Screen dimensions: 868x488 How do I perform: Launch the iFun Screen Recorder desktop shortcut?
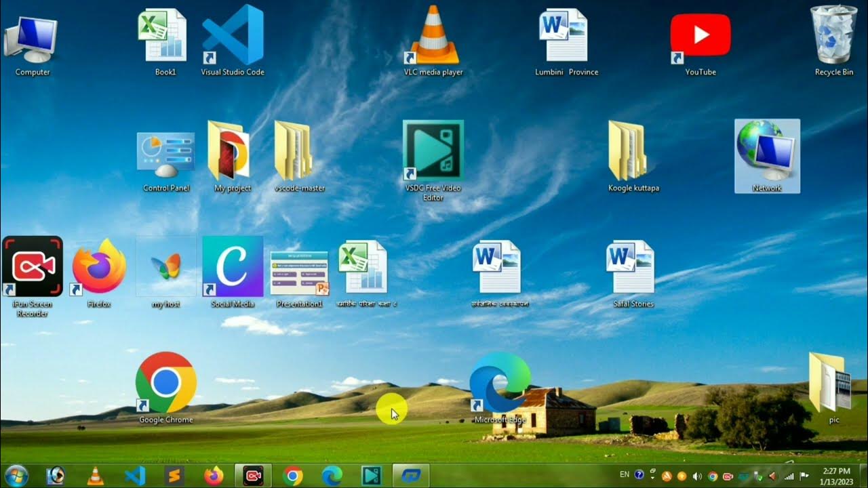click(33, 277)
